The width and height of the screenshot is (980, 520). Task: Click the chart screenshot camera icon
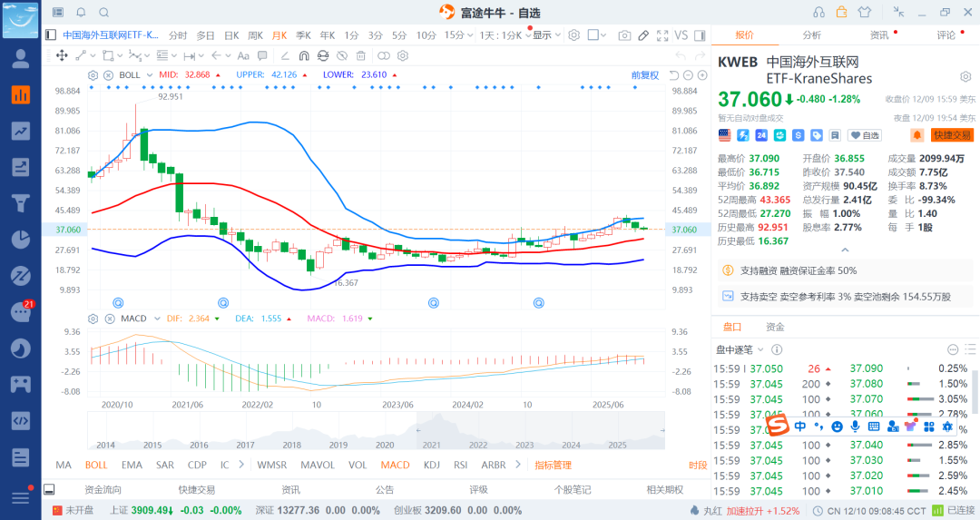[624, 35]
